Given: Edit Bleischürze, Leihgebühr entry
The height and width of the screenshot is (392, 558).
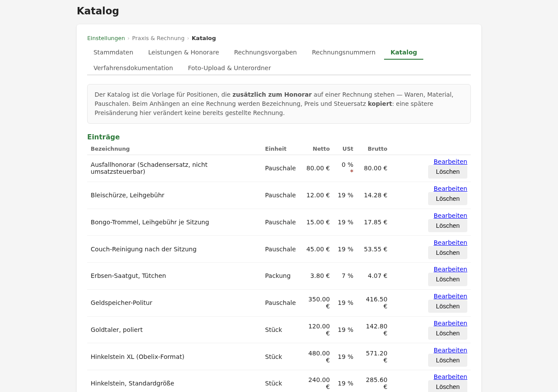Looking at the screenshot, I should pos(450,189).
